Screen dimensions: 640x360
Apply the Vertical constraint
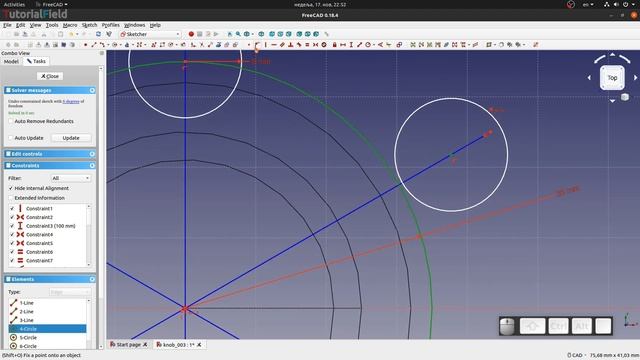click(x=265, y=44)
